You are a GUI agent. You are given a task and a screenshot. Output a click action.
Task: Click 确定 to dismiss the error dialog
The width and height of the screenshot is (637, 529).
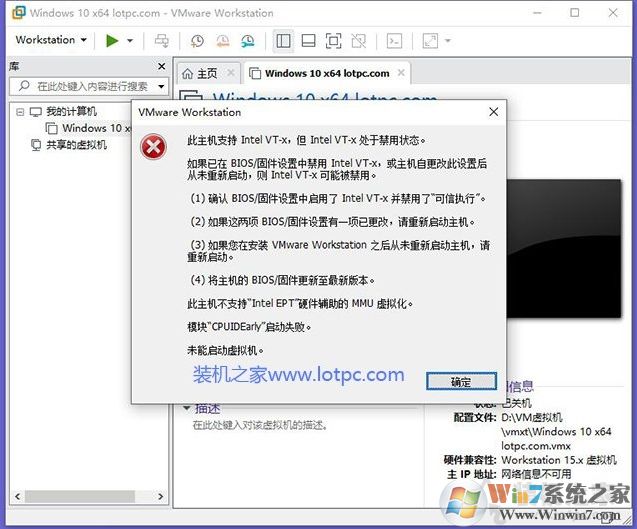[461, 382]
